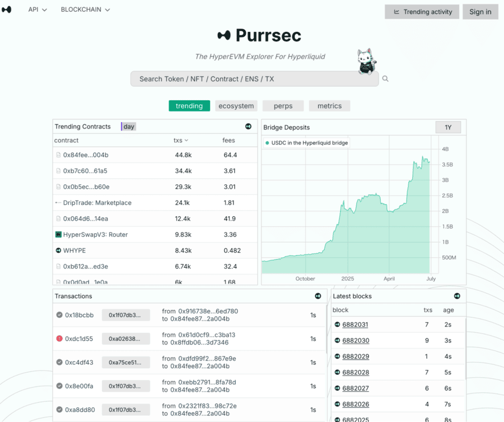This screenshot has width=504, height=422.
Task: Open sender address 0x916738e...6ed780
Action: (x=208, y=311)
